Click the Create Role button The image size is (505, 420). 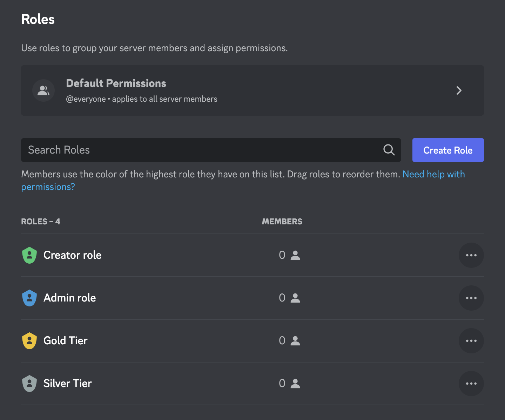(448, 150)
